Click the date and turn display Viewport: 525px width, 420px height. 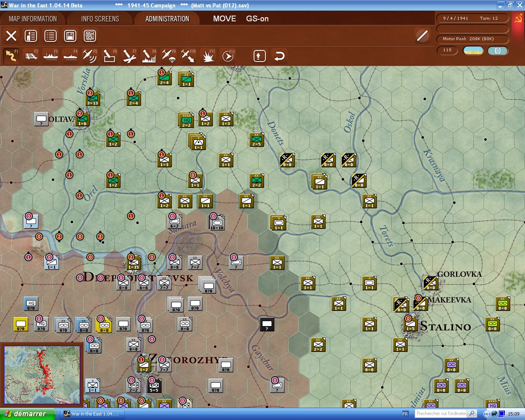point(472,18)
